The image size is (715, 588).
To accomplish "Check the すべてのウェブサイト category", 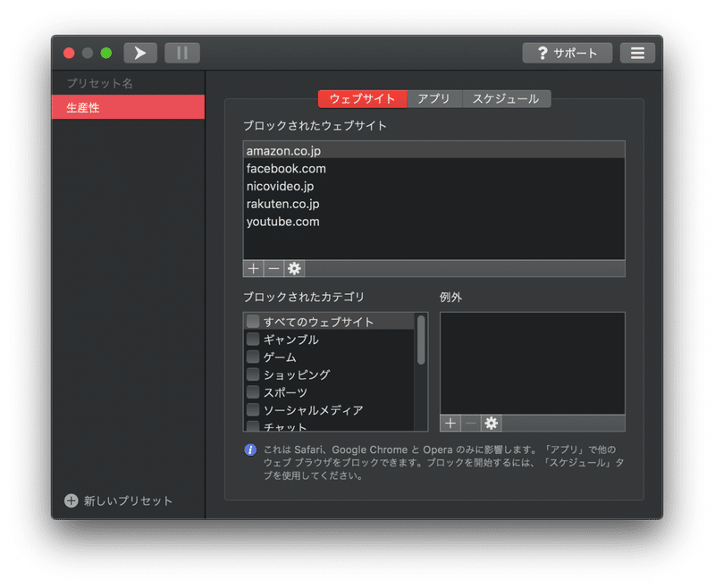I will click(253, 322).
